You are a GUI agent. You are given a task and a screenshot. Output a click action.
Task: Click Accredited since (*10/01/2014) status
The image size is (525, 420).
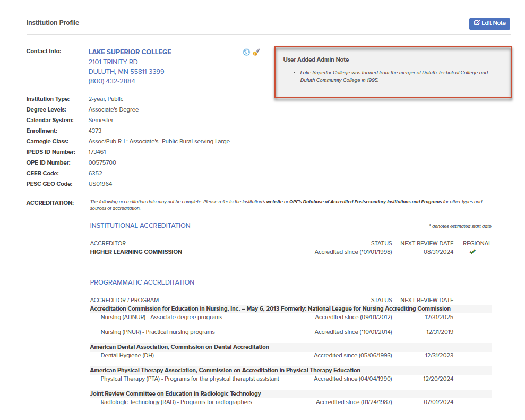click(353, 332)
